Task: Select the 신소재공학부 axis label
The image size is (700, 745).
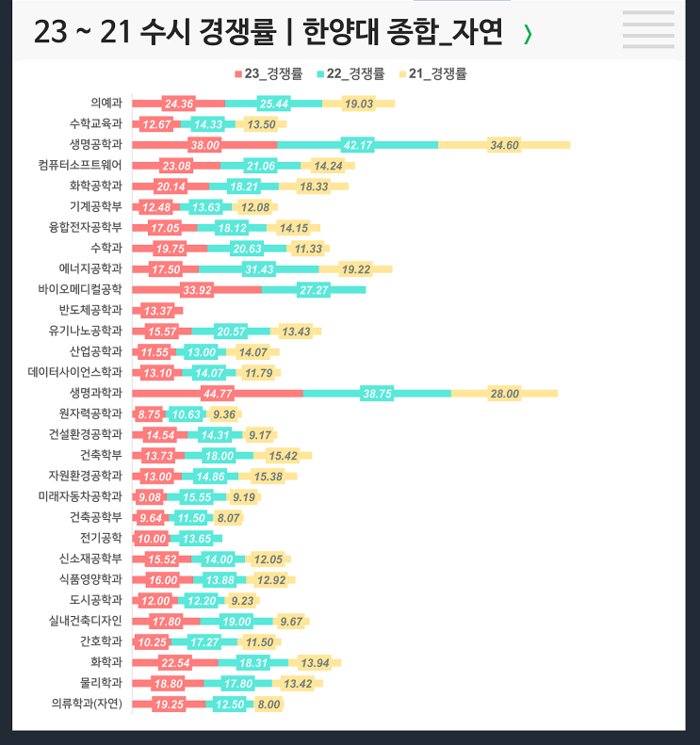Action: [90, 559]
